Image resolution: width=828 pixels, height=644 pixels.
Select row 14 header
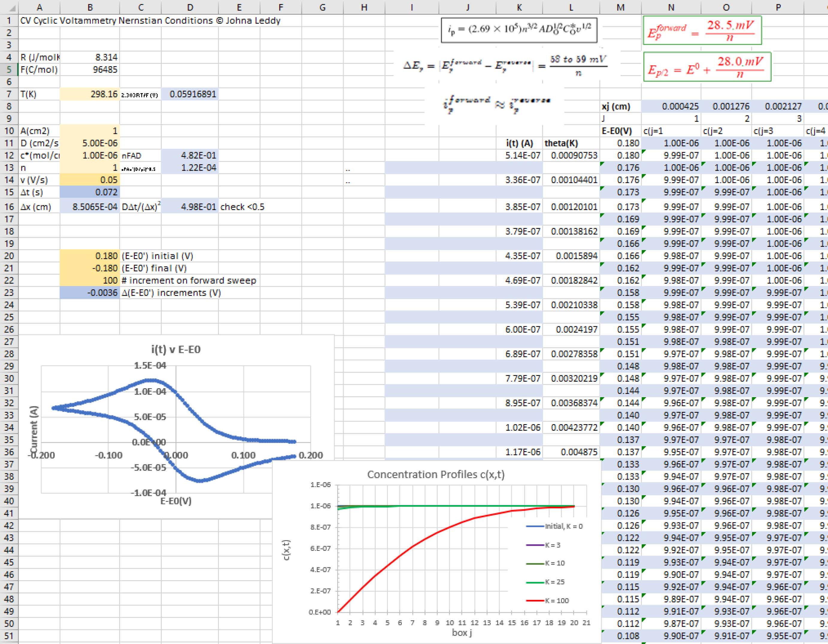pyautogui.click(x=9, y=180)
